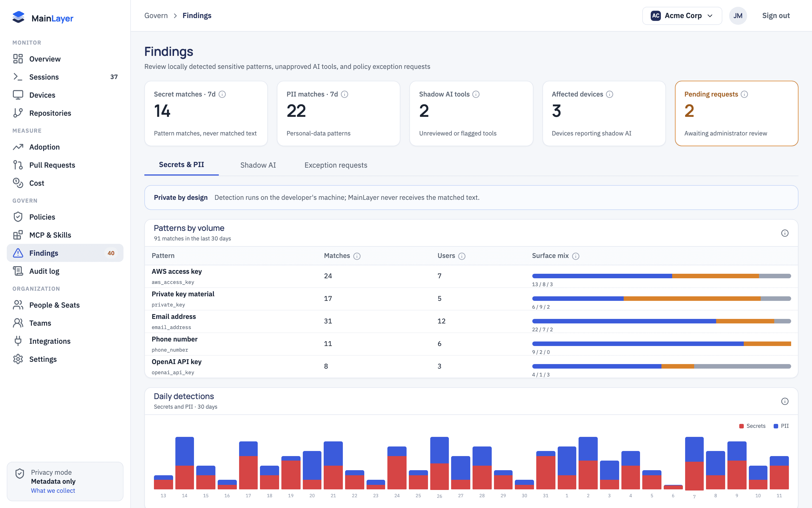
Task: Open Adoption via the trend arrow icon
Action: (x=18, y=147)
